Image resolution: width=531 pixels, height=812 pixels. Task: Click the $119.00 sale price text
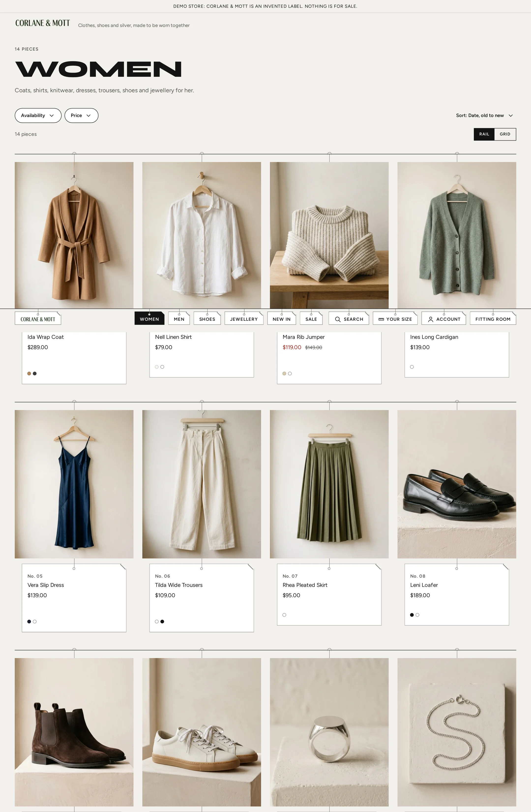[x=292, y=347]
